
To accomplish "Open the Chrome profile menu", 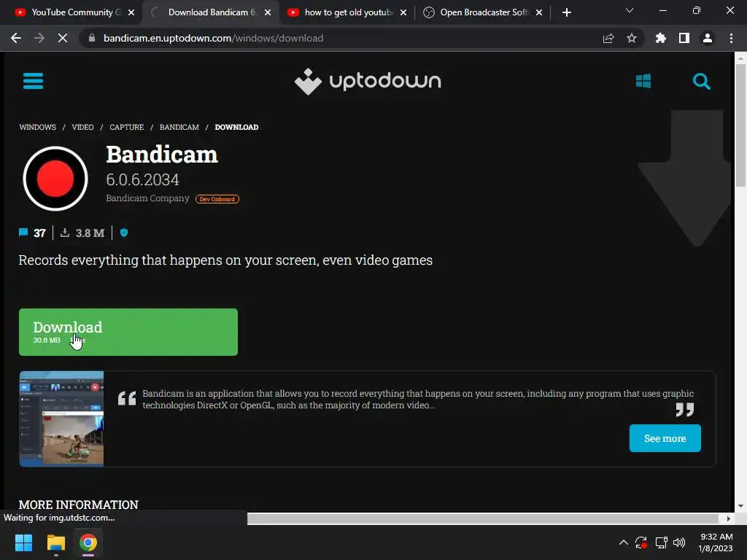I will tap(708, 38).
